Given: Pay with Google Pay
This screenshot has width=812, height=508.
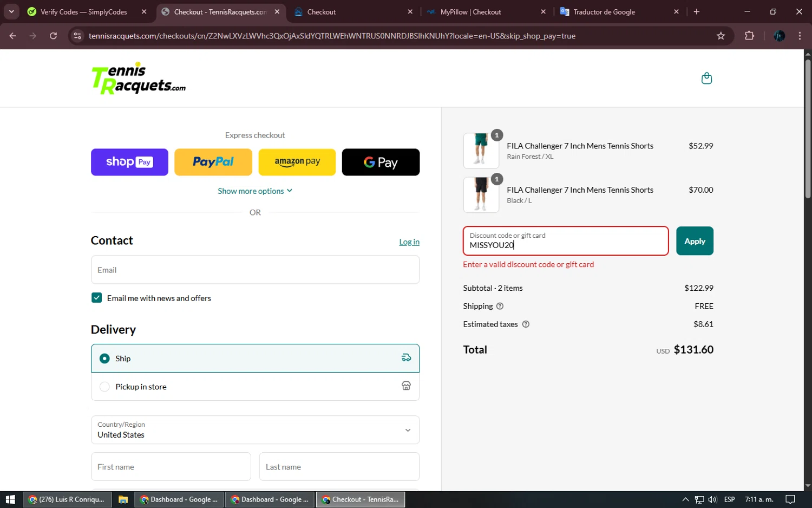Looking at the screenshot, I should point(381,162).
